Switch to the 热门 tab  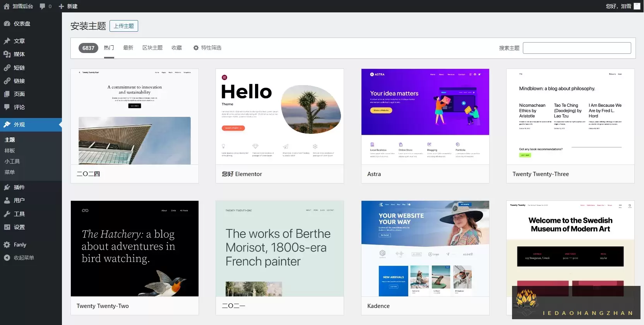click(x=109, y=48)
